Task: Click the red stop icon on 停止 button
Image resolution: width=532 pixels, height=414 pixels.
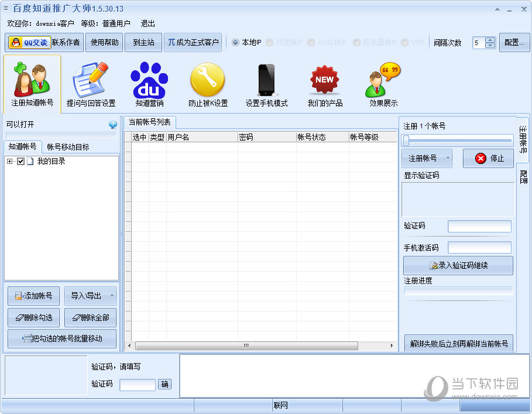Action: pyautogui.click(x=480, y=158)
